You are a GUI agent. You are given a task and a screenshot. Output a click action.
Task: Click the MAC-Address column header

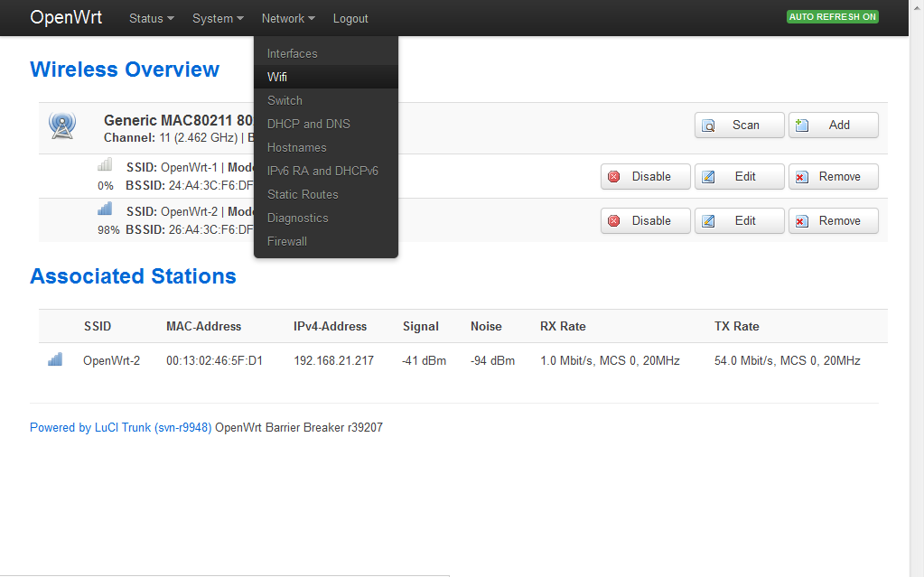coord(203,327)
